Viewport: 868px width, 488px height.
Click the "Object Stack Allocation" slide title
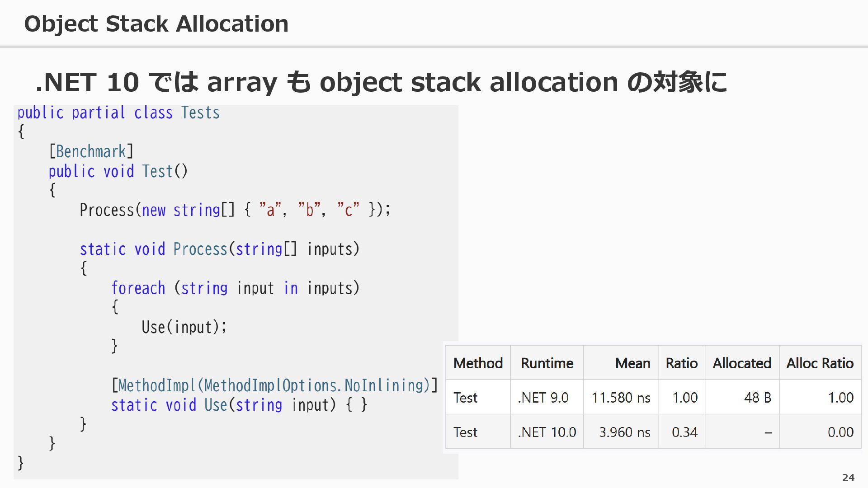coord(156,24)
